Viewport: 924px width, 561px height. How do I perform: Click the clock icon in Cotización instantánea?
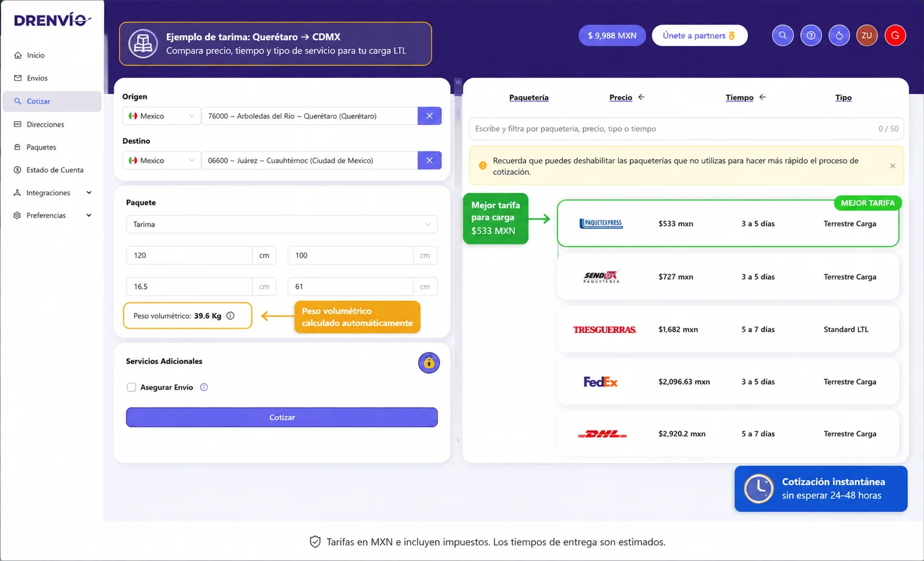tap(759, 489)
